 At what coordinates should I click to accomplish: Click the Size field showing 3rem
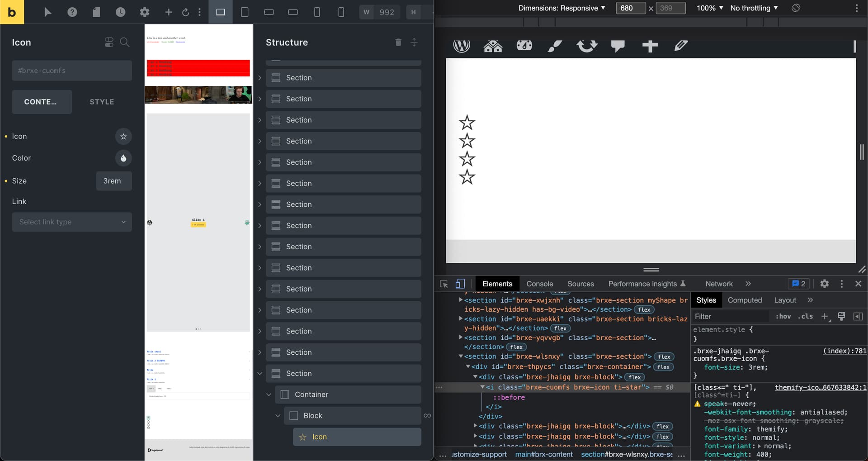114,181
